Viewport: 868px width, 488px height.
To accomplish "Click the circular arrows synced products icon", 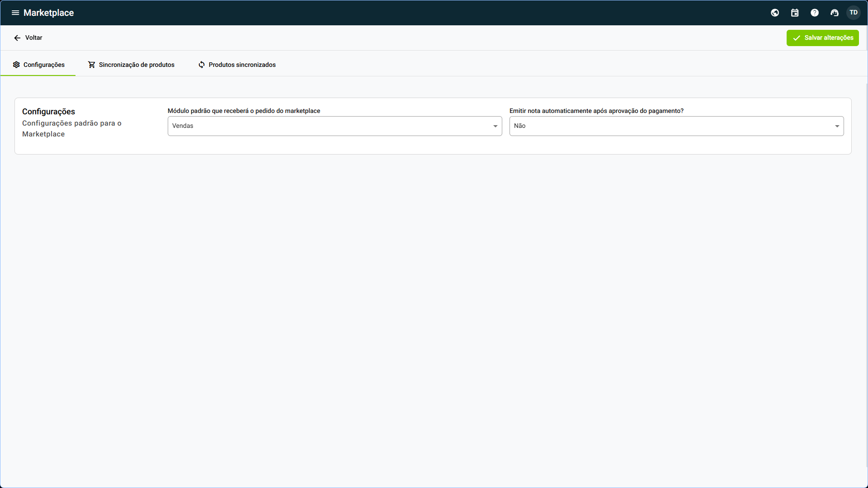I will pyautogui.click(x=202, y=65).
